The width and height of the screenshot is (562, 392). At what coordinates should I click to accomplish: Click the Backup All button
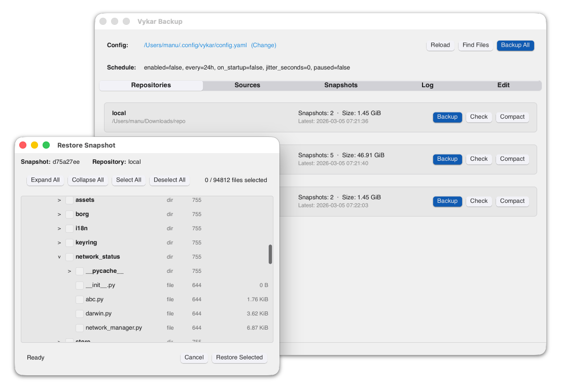515,45
